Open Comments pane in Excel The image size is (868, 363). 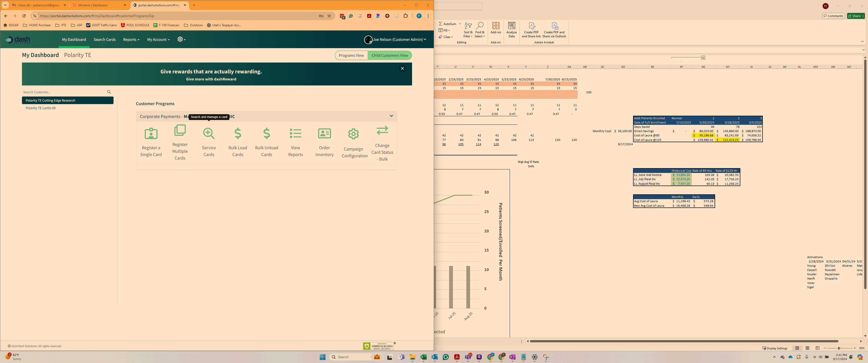(x=833, y=16)
